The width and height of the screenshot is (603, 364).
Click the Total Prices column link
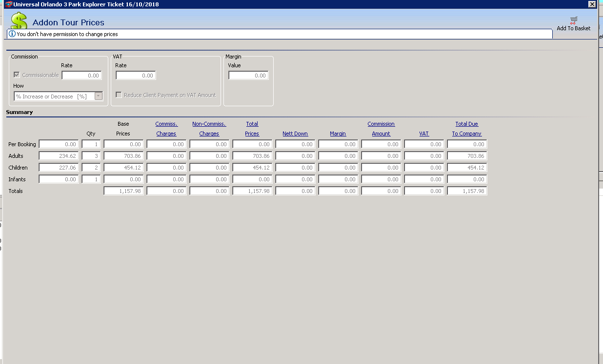[x=252, y=129]
